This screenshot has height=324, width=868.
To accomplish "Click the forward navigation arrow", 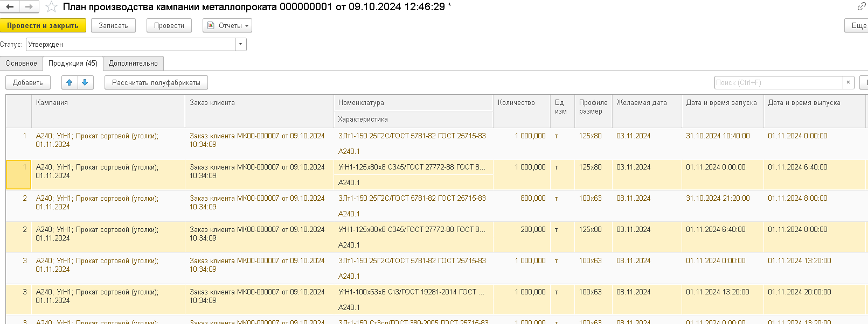I will (x=29, y=6).
